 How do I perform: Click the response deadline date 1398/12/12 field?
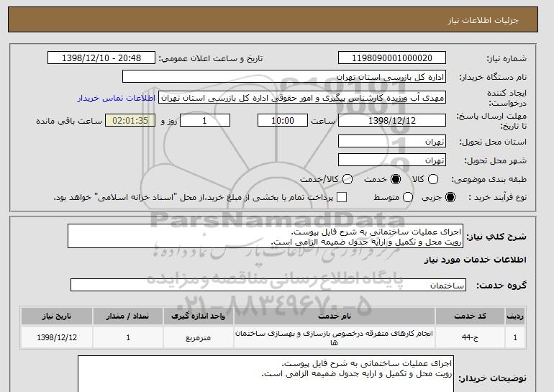point(392,120)
